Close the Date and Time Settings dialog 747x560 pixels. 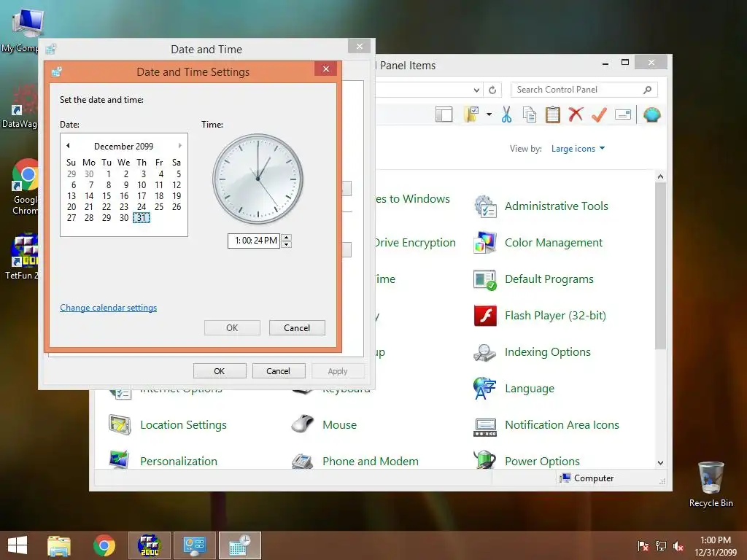point(326,69)
